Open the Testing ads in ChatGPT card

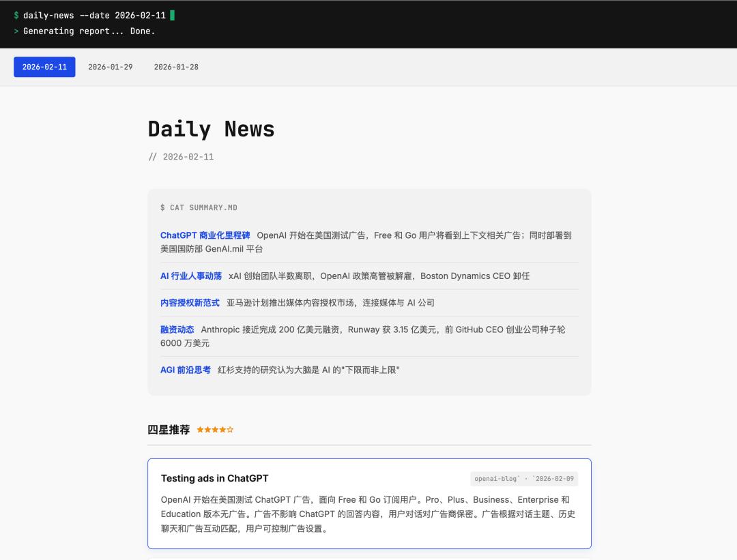pos(369,503)
